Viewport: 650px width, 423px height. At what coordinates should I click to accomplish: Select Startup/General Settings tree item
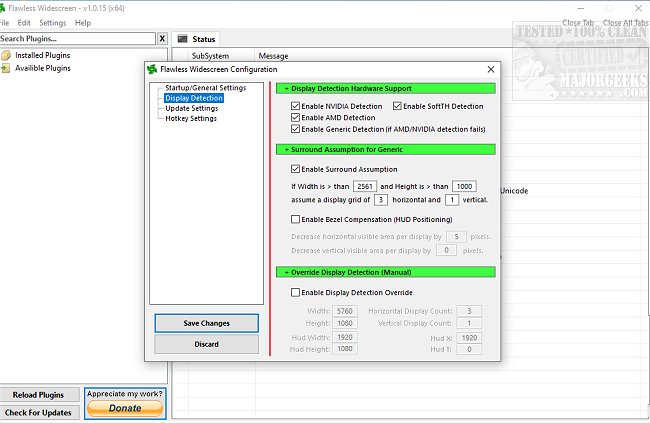coord(206,88)
